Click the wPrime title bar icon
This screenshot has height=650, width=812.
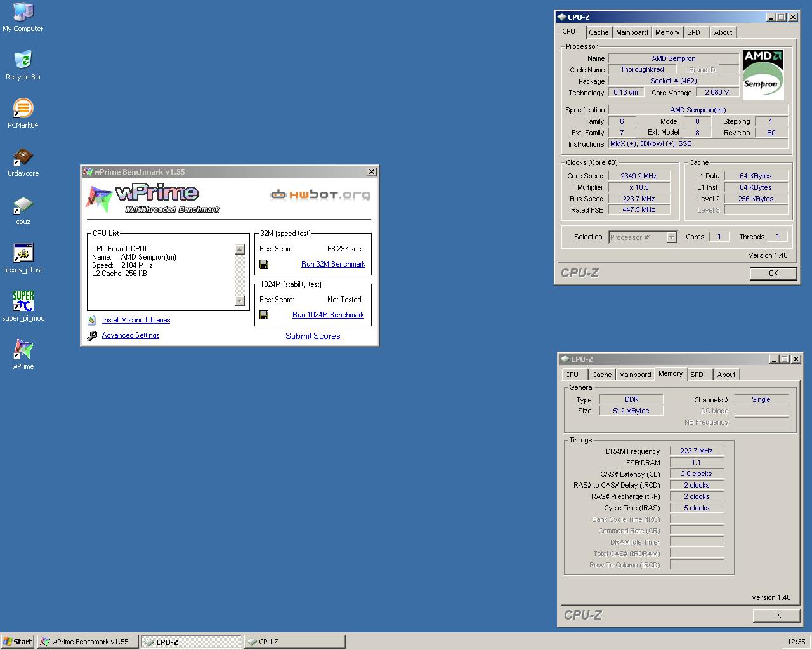88,172
